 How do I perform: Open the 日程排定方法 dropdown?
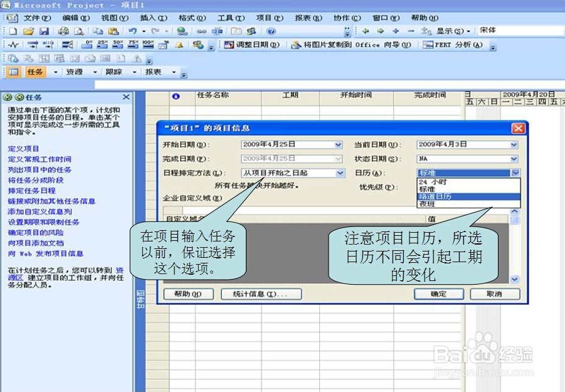coord(340,173)
